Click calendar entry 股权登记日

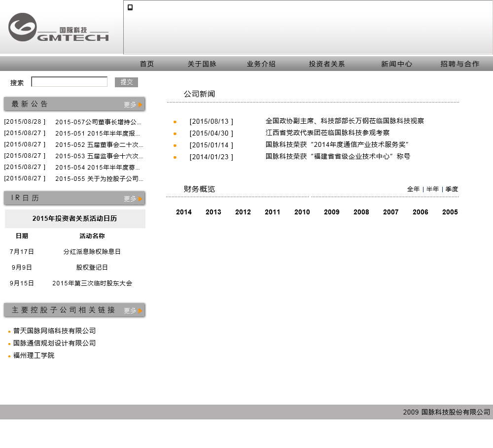pyautogui.click(x=92, y=267)
